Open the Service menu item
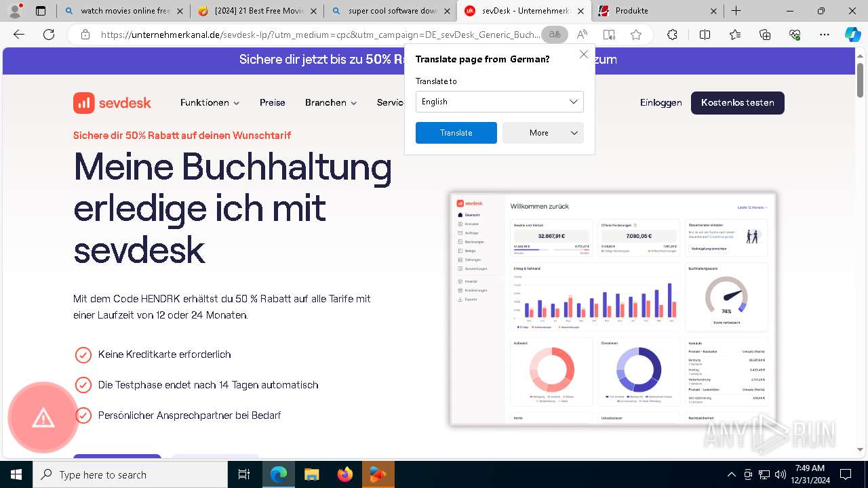This screenshot has width=868, height=488. (x=391, y=102)
